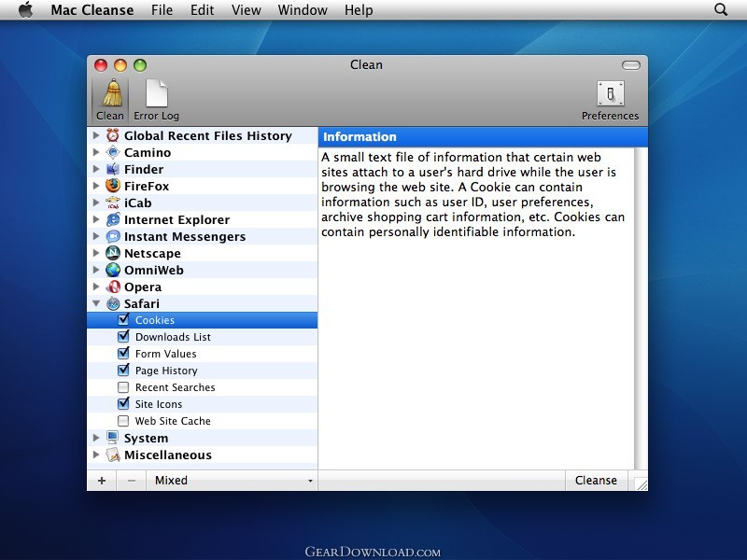Click the Cleanse button
This screenshot has height=560, width=747.
click(596, 480)
